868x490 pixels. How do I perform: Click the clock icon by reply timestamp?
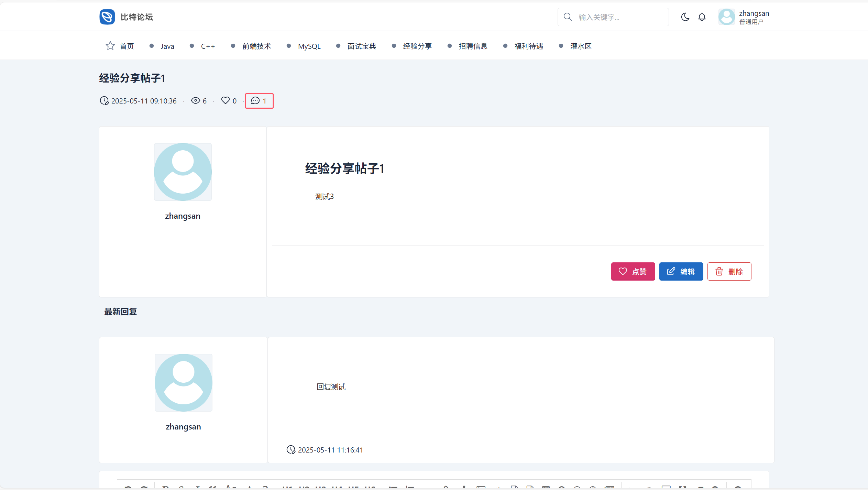pyautogui.click(x=291, y=449)
